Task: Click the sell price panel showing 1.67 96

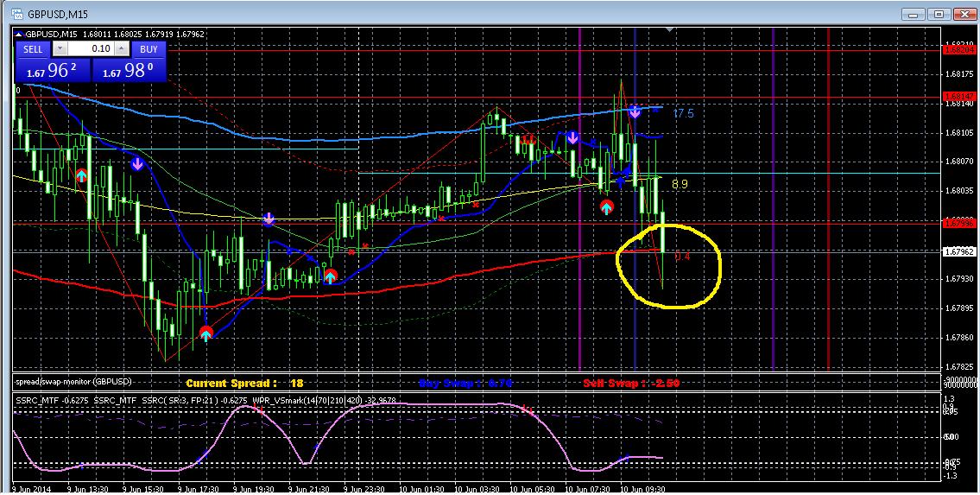Action: coord(53,70)
